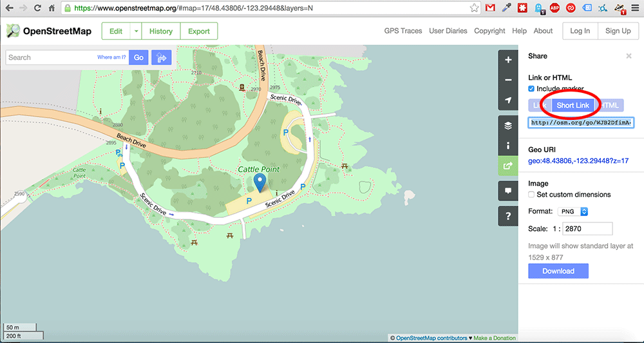644x343 pixels.
Task: Click the Scale value field
Action: 587,229
